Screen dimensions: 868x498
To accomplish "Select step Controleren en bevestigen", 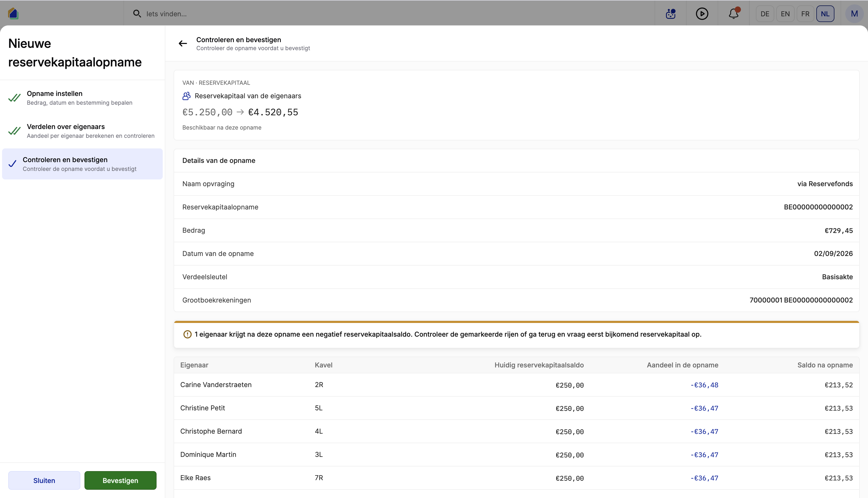I will coord(82,164).
